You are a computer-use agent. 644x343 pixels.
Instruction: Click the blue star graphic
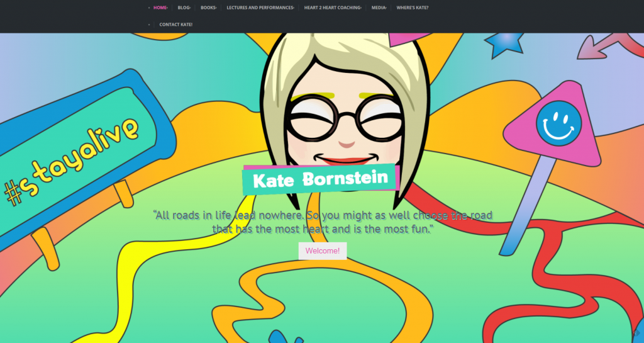click(503, 43)
